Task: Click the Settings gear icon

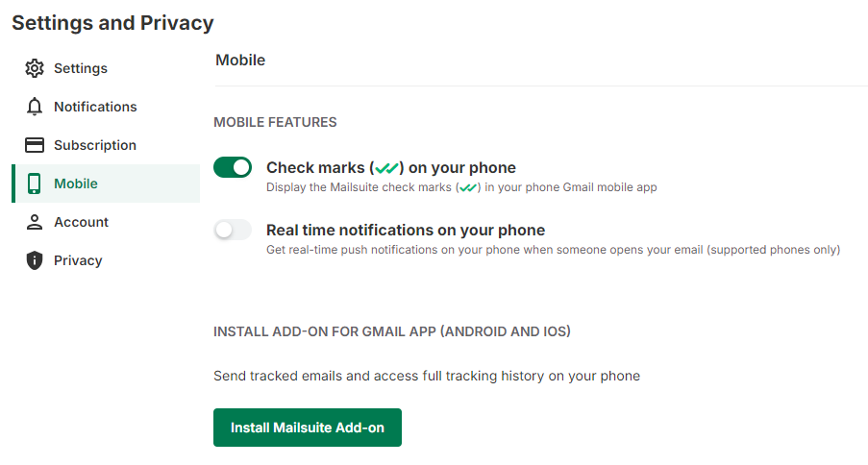Action: pyautogui.click(x=35, y=68)
